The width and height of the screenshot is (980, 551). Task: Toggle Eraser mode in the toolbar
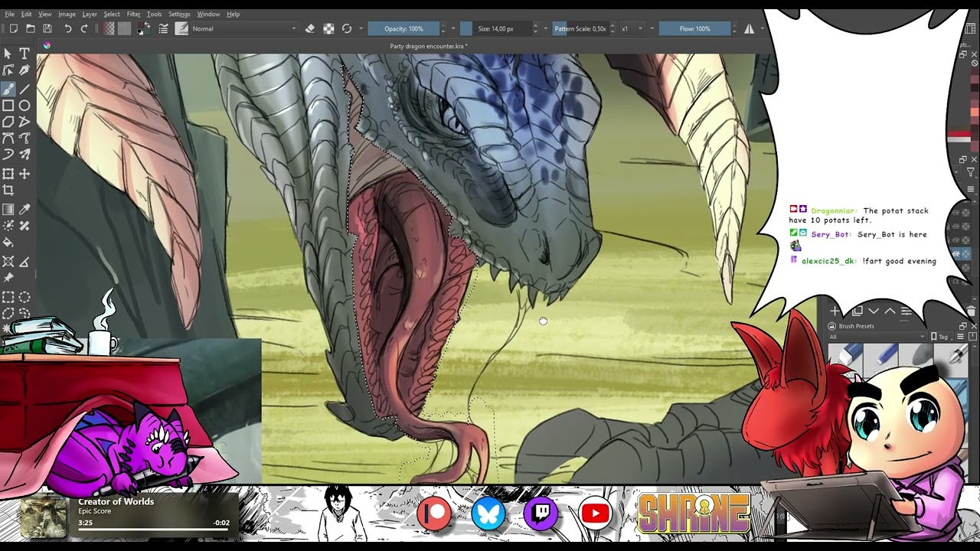point(309,28)
